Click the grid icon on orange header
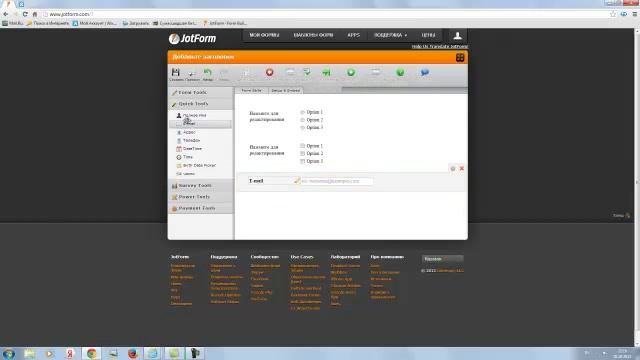Screen dimensions: 640x360 [460, 57]
